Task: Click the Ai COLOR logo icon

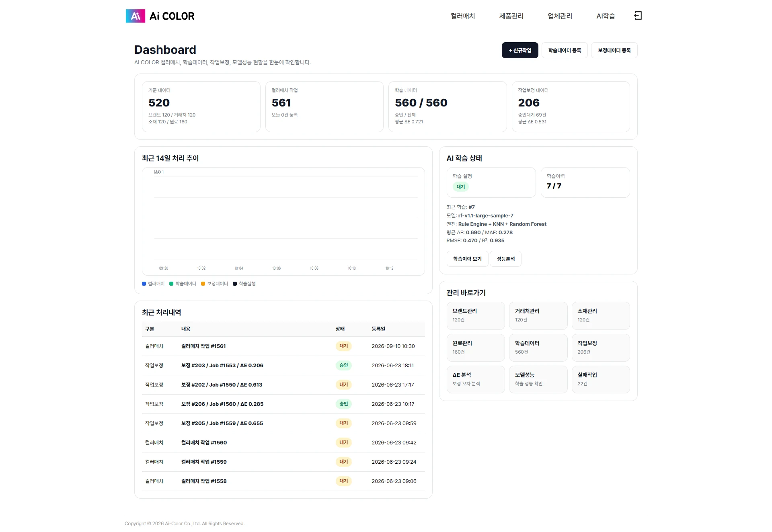Action: tap(136, 16)
